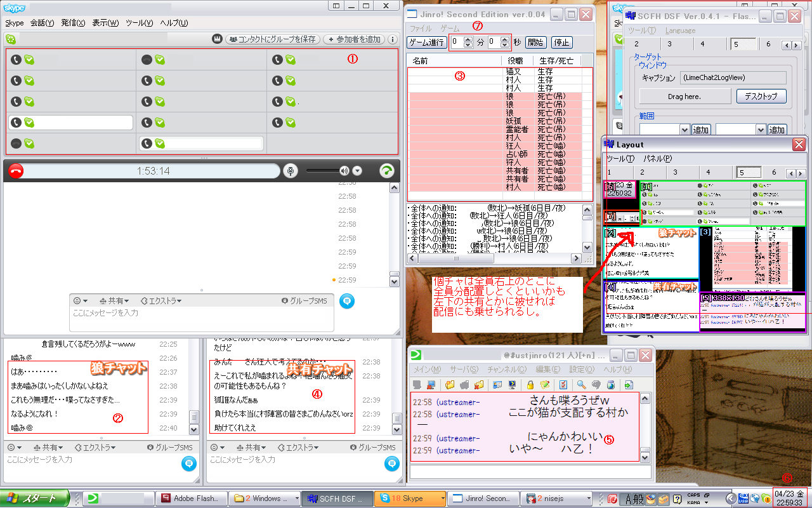Adjust the call volume slider

322,171
